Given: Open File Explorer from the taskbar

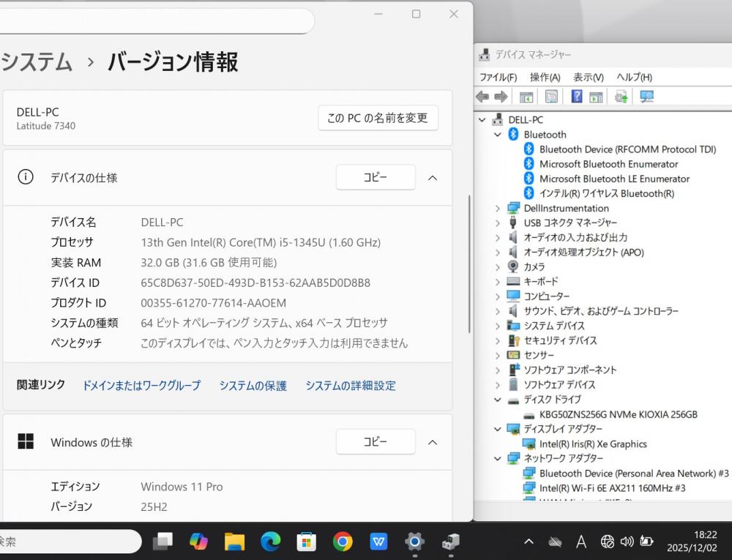Looking at the screenshot, I should [234, 542].
